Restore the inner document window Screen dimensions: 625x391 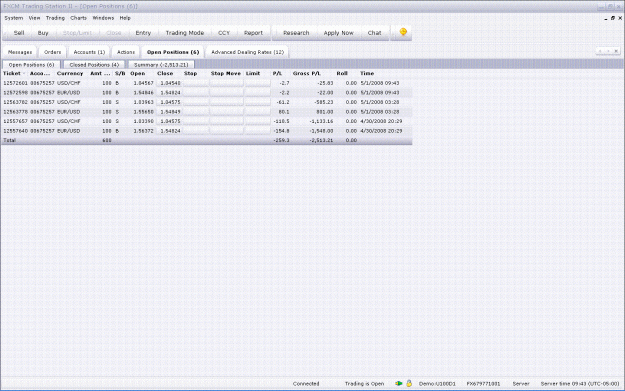coord(613,18)
